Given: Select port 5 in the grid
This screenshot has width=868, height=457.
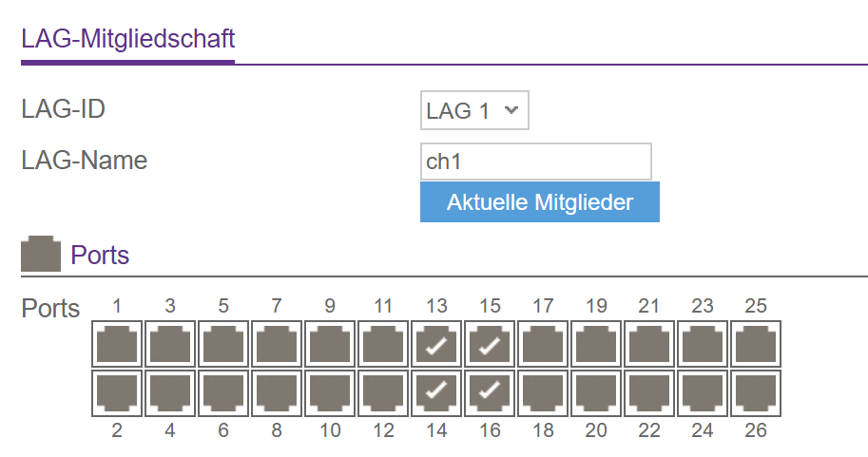Looking at the screenshot, I should point(223,344).
